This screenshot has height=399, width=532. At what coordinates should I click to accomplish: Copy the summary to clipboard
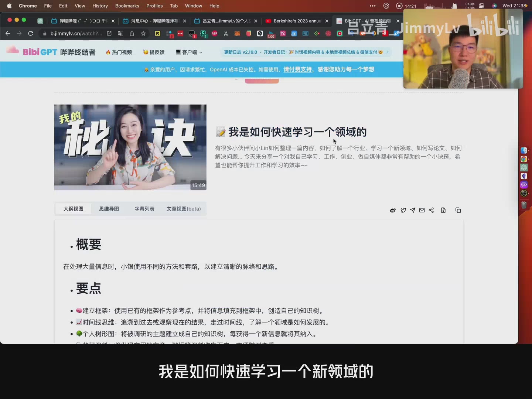click(x=458, y=210)
